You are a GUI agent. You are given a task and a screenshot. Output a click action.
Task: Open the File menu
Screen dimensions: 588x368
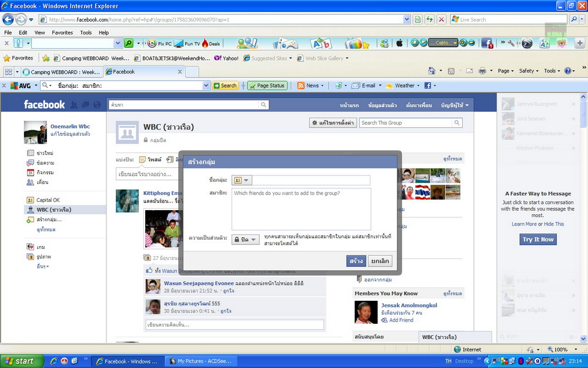coord(8,32)
